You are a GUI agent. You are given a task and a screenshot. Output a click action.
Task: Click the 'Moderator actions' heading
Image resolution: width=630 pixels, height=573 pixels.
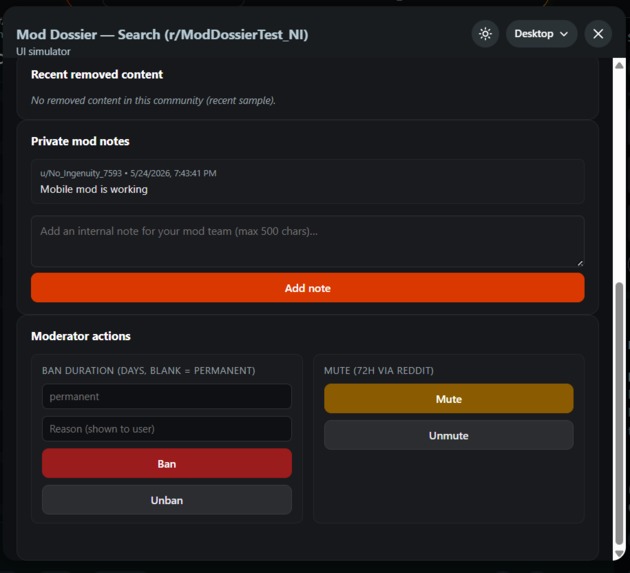tap(81, 336)
